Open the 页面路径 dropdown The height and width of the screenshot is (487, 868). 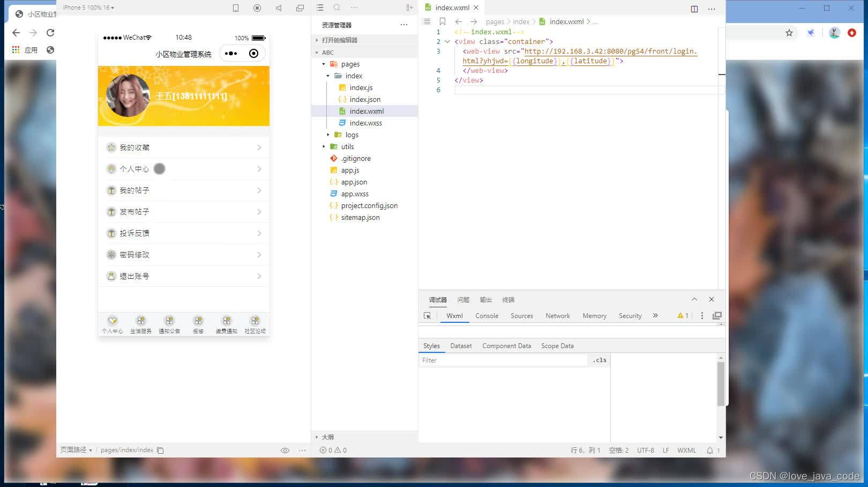[x=76, y=450]
